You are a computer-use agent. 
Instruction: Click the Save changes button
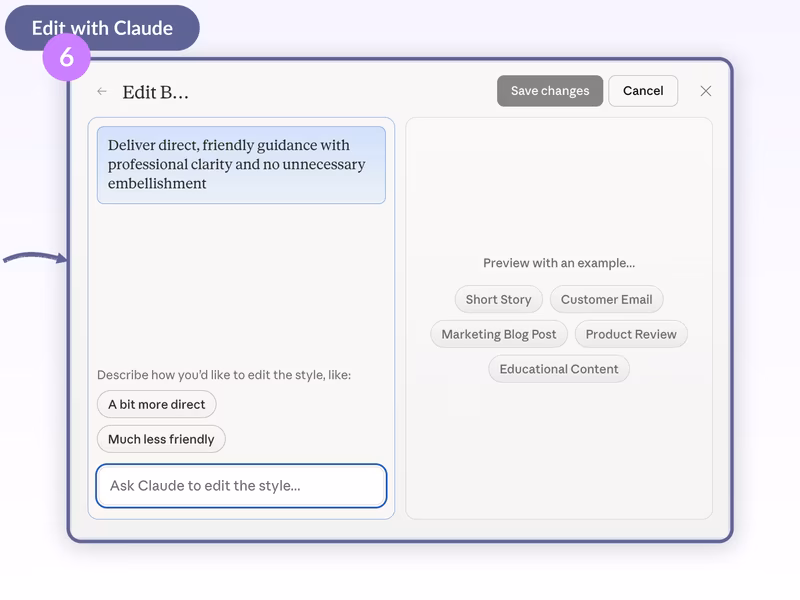(x=550, y=91)
